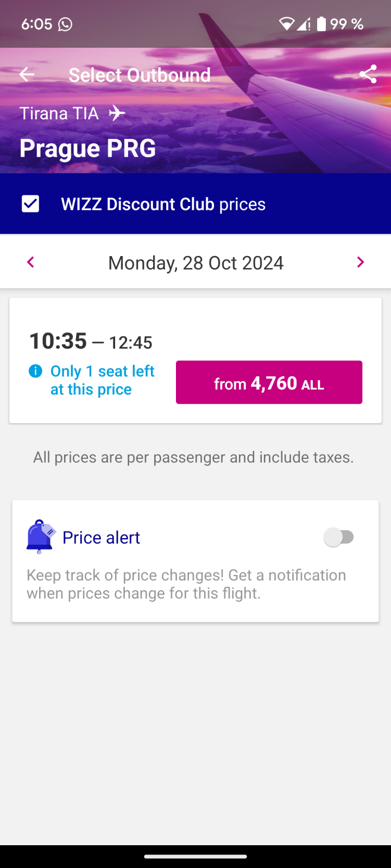The width and height of the screenshot is (391, 868).
Task: Tap the WIZZ Discount Club prices label
Action: tap(163, 204)
